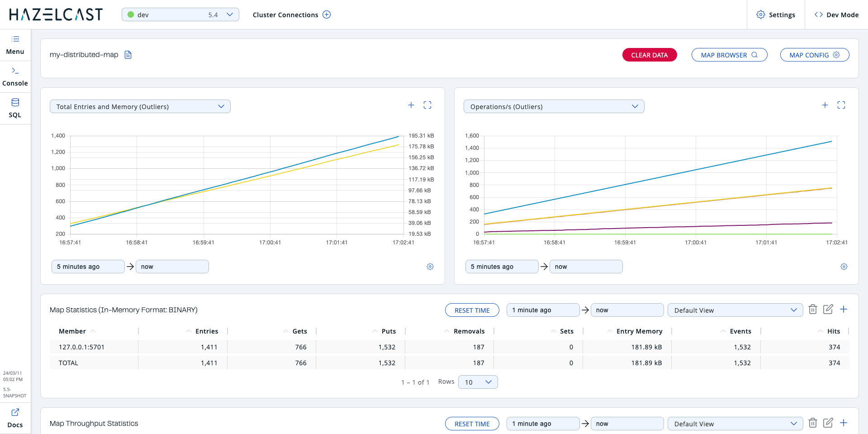Screen dimensions: 868x434
Task: Delete the Map Statistics table view
Action: click(x=812, y=310)
